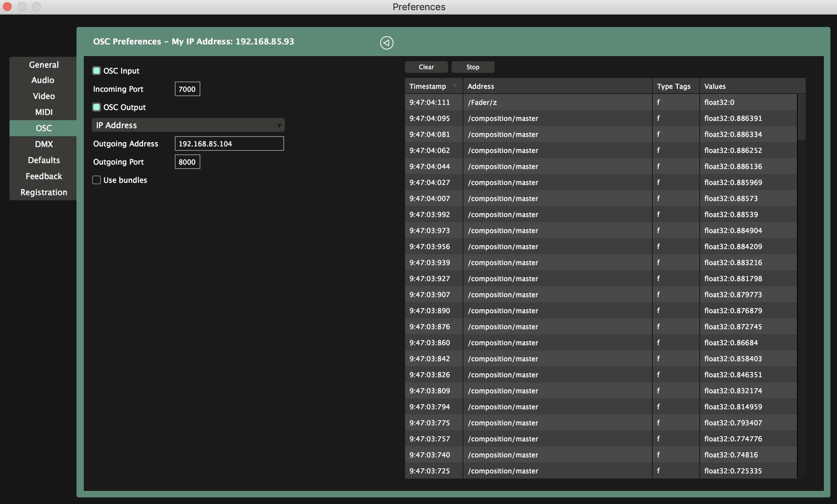Enable the Use bundles checkbox
The width and height of the screenshot is (837, 504).
pos(97,180)
